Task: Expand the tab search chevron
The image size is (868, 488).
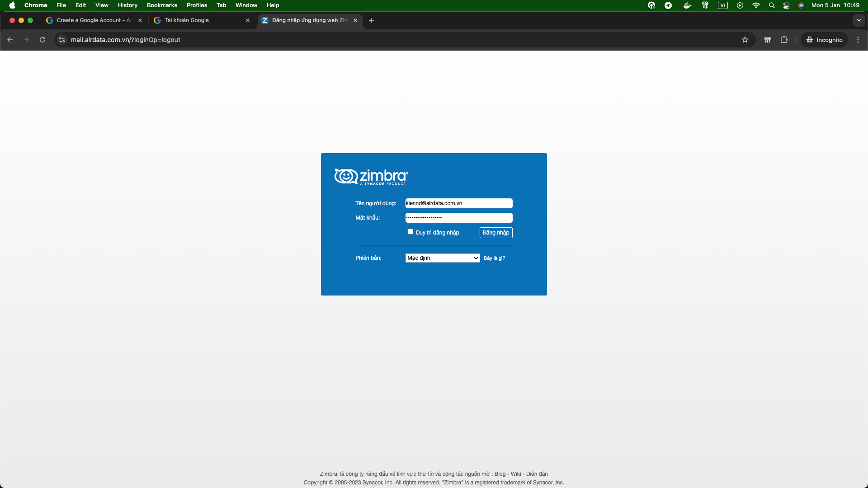Action: tap(859, 20)
